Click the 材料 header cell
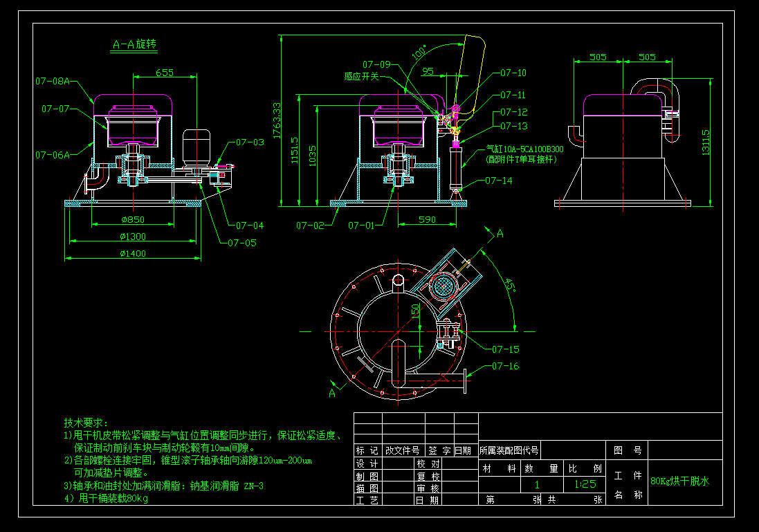 (499, 468)
